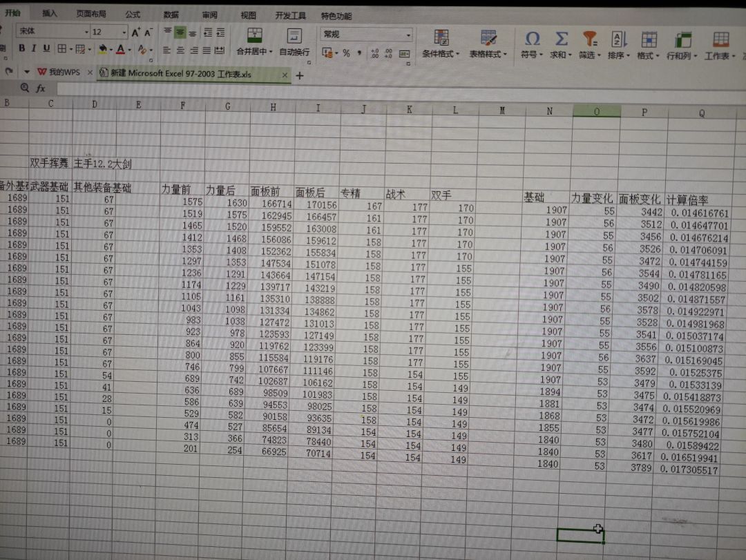This screenshot has width=746, height=560.
Task: Open table styles 表格样式
Action: [488, 44]
